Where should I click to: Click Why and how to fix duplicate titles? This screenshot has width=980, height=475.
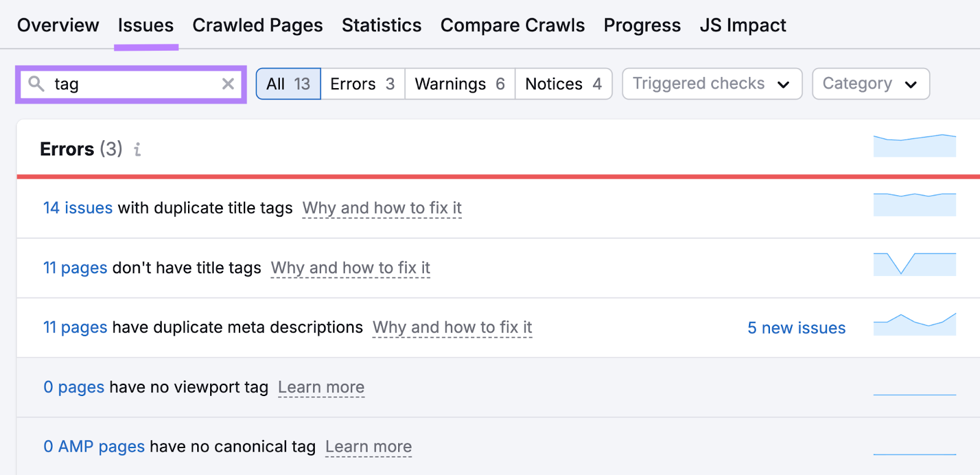tap(381, 208)
